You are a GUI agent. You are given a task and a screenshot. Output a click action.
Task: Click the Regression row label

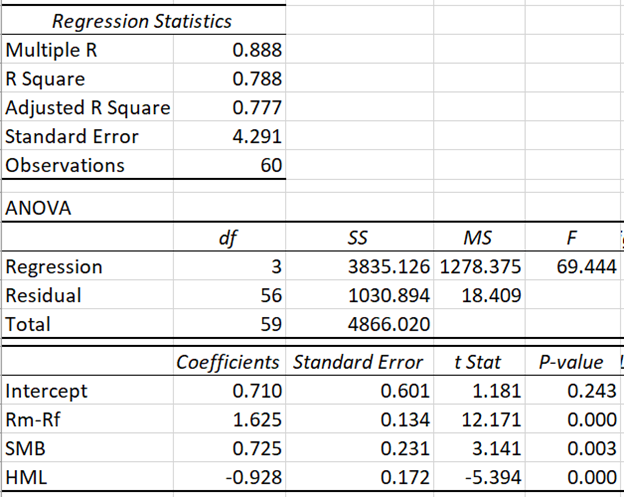[54, 267]
